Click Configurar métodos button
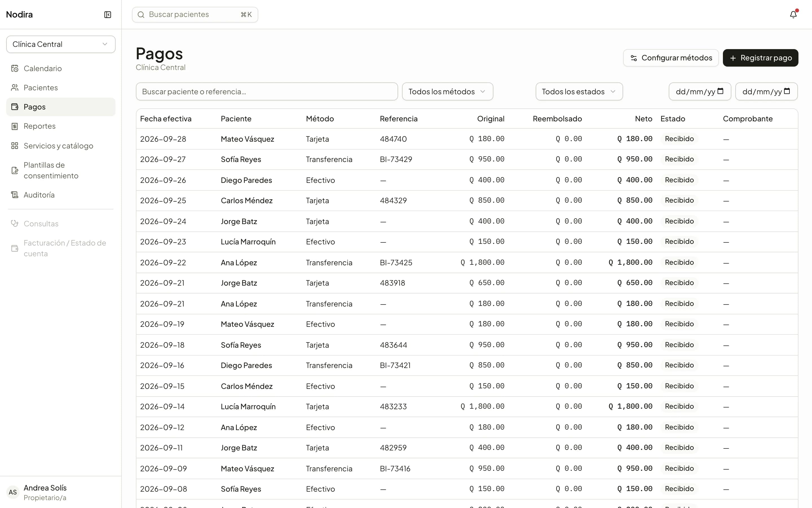The width and height of the screenshot is (812, 508). pyautogui.click(x=671, y=58)
